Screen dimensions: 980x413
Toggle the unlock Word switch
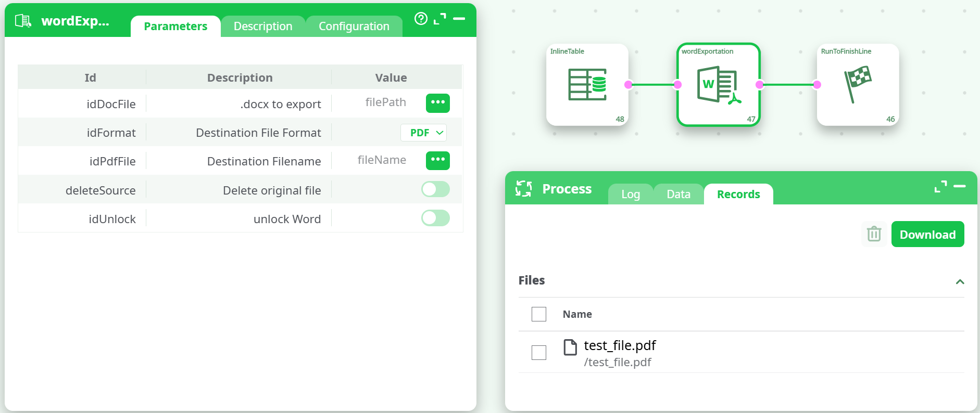[435, 218]
